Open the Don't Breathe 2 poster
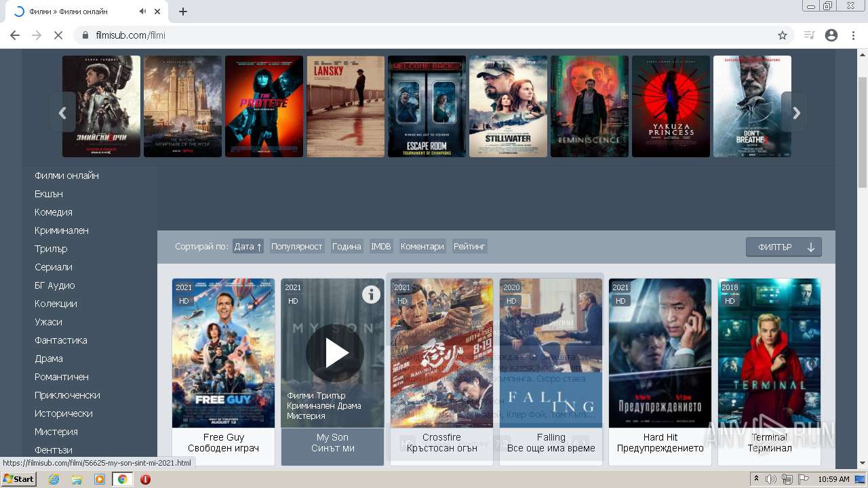Viewport: 868px width, 488px height. pos(752,106)
